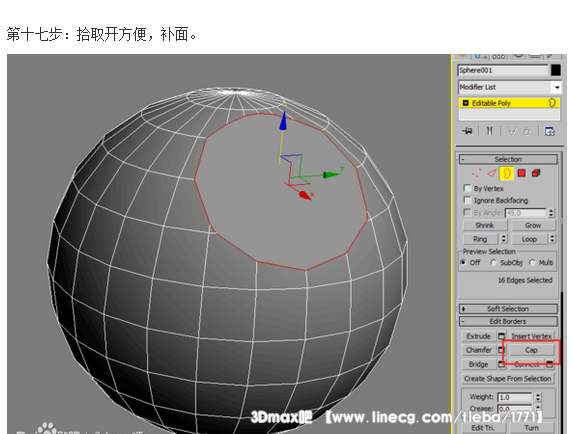Viewport: 572px width, 434px height.
Task: Click Make Unique icon below stack
Action: pyautogui.click(x=512, y=131)
